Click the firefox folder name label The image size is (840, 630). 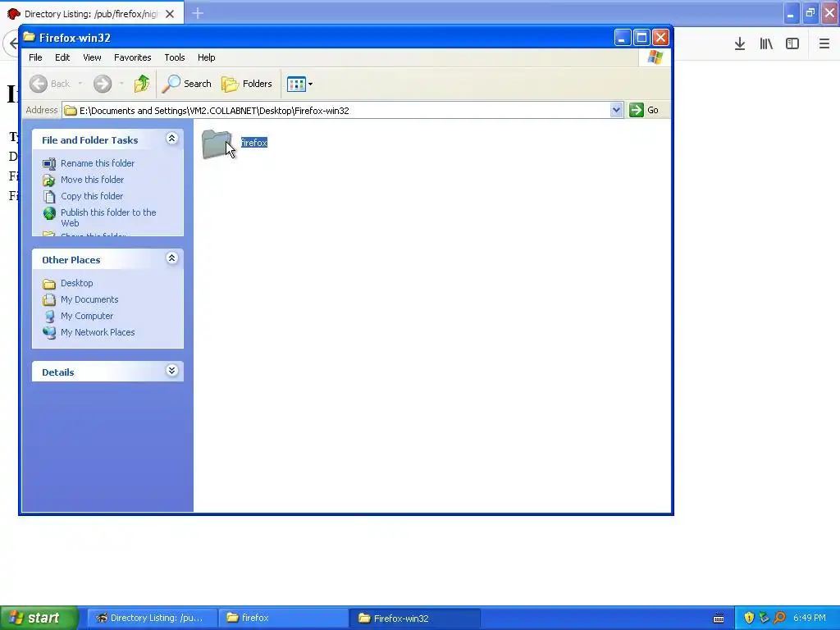pos(254,143)
